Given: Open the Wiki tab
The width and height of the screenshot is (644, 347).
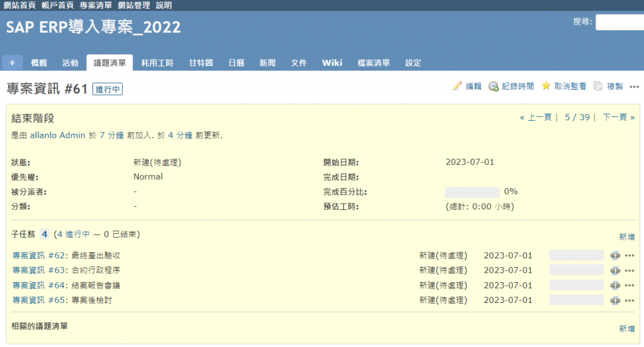Looking at the screenshot, I should click(x=332, y=63).
